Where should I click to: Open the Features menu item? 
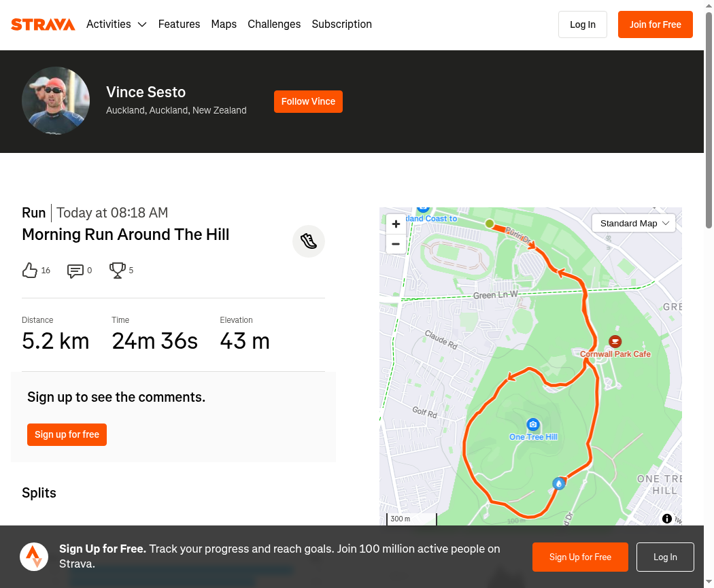179,24
